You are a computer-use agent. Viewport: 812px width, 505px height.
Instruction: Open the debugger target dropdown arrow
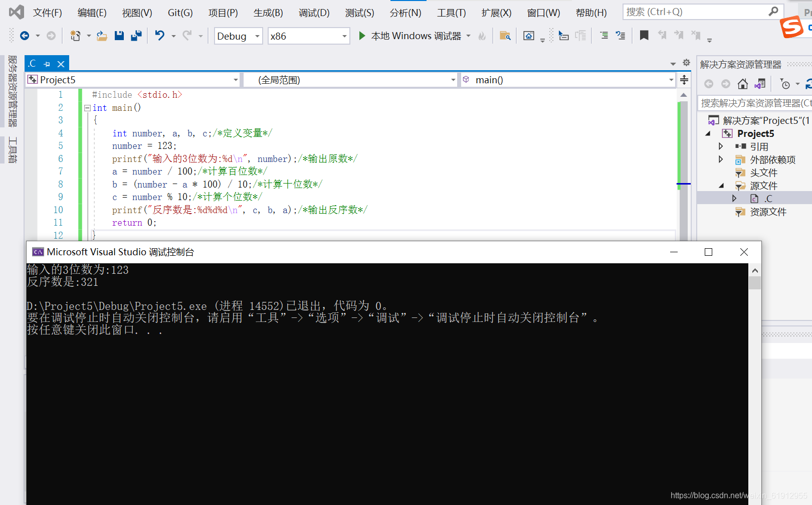[469, 36]
